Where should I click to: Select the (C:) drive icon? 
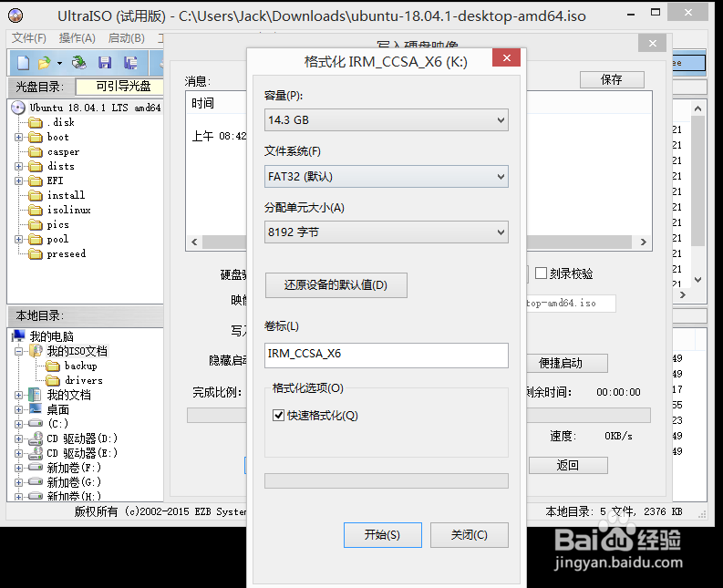35,423
